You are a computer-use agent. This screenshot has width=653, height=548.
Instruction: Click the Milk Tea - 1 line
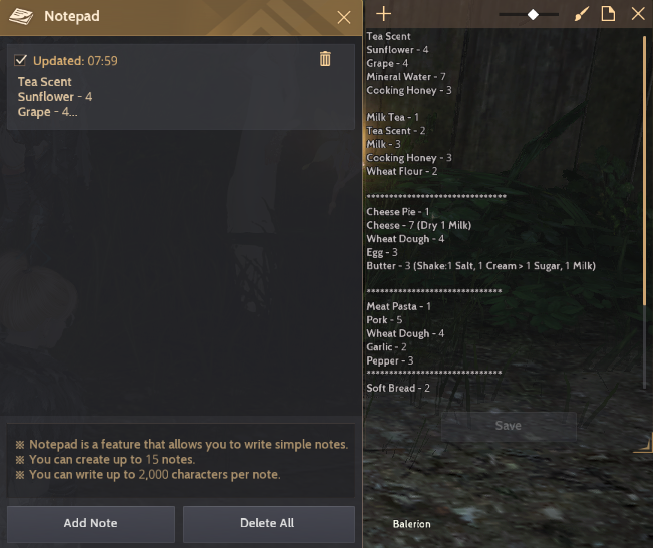click(392, 117)
